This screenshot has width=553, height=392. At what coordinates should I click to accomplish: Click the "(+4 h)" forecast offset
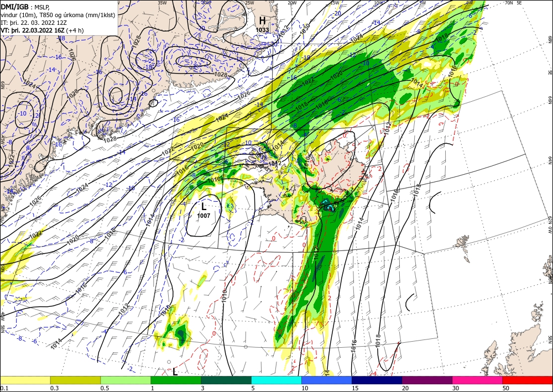point(75,30)
